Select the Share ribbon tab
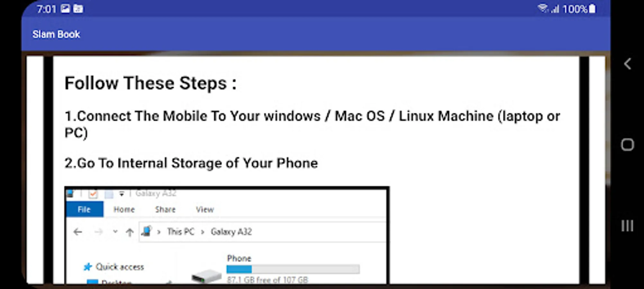 (x=165, y=209)
